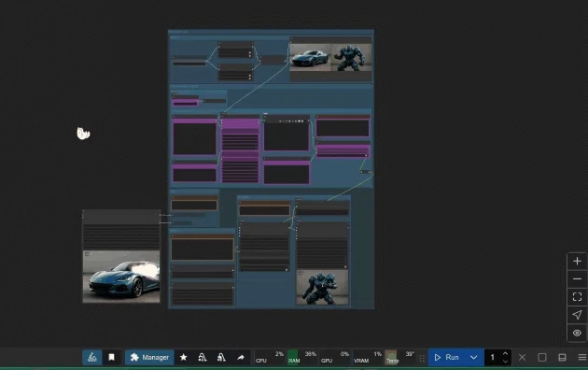Click the GPU usage monitor

coord(335,357)
